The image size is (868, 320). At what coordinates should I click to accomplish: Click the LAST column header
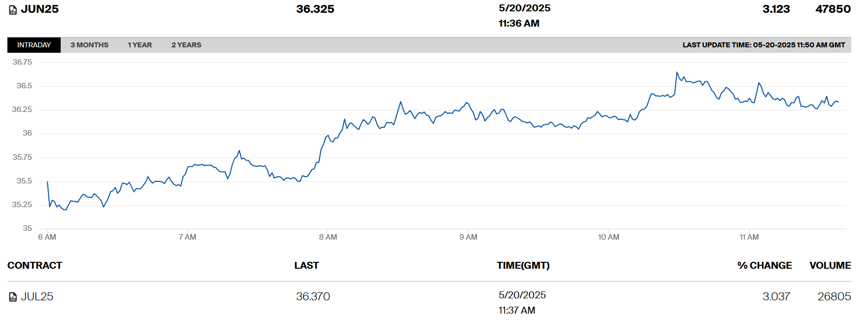306,265
